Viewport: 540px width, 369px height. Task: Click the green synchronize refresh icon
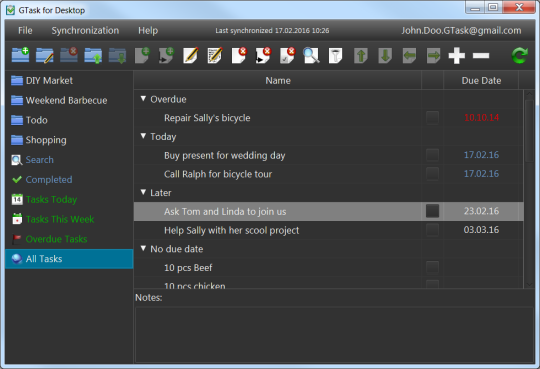click(519, 55)
